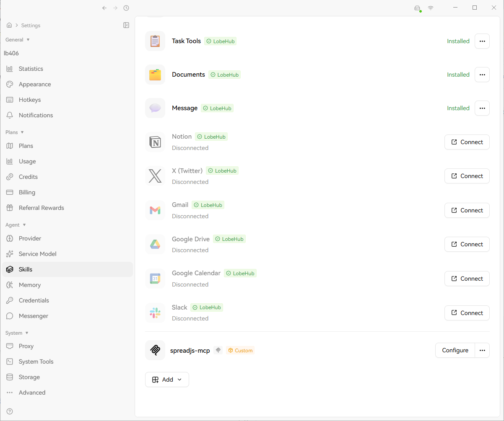This screenshot has height=421, width=504.
Task: Open Usage settings
Action: pyautogui.click(x=67, y=161)
